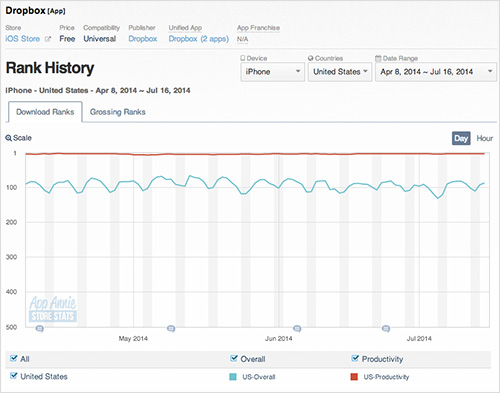
Task: Open the event comment bubble after May 2014
Action: pos(171,329)
